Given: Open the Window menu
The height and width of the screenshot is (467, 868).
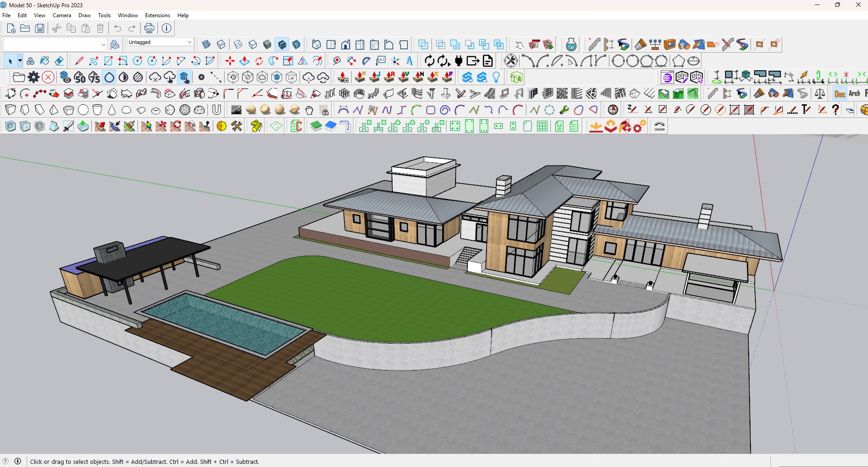Looking at the screenshot, I should pos(128,15).
